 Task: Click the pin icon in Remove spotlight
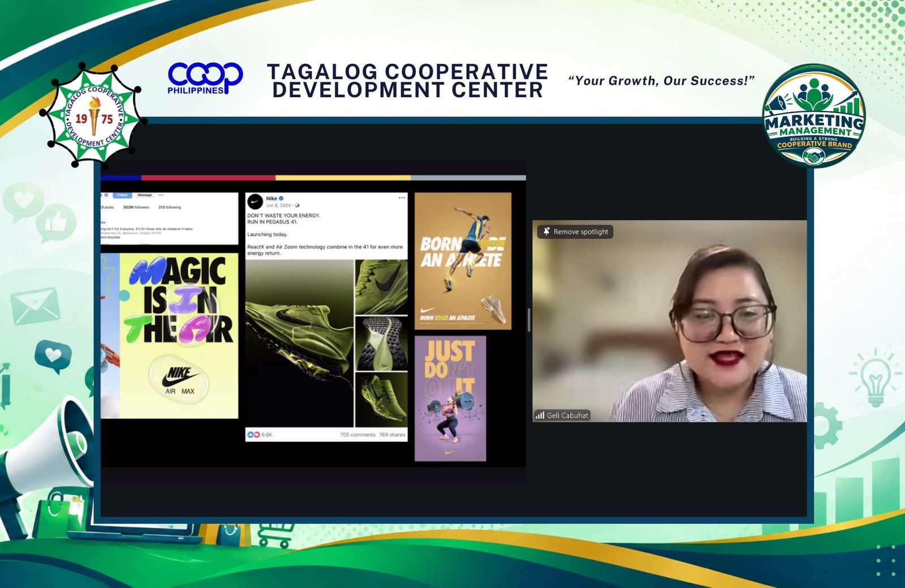click(546, 232)
